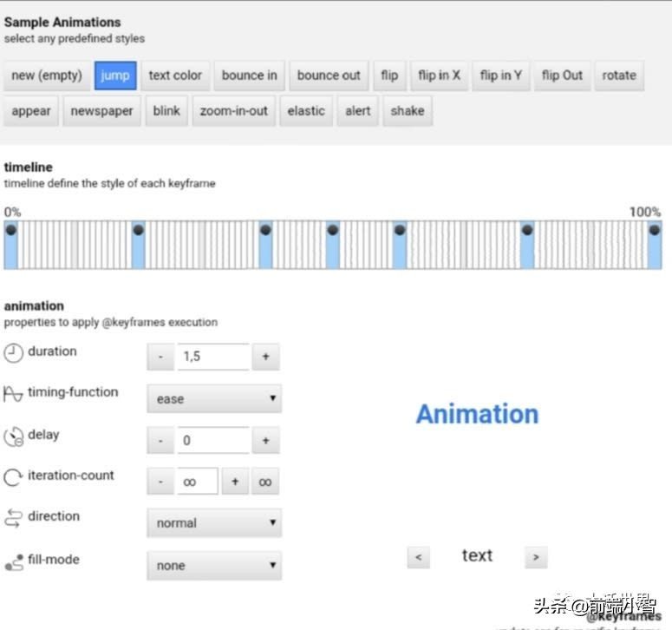Show previous preview with left arrow
The width and height of the screenshot is (672, 630).
click(x=418, y=557)
